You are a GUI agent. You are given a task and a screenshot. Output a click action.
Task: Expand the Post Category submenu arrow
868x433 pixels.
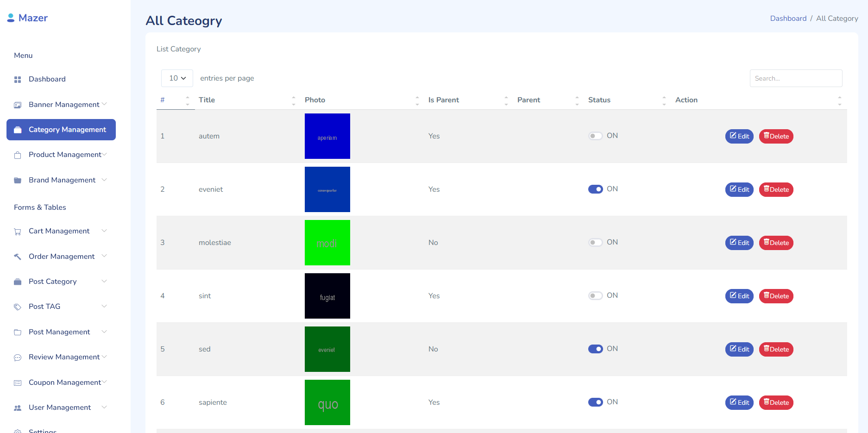point(104,281)
